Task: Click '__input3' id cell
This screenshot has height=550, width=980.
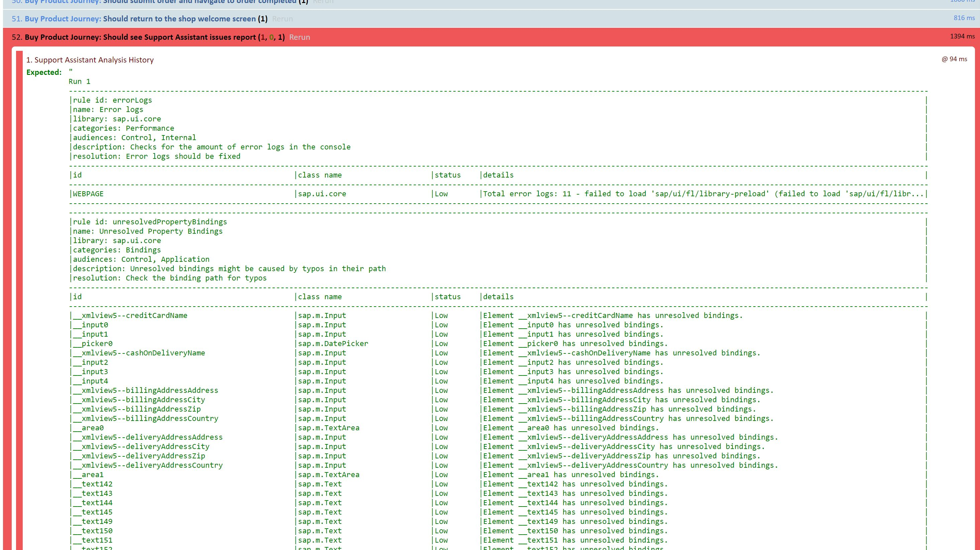Action: [x=90, y=371]
